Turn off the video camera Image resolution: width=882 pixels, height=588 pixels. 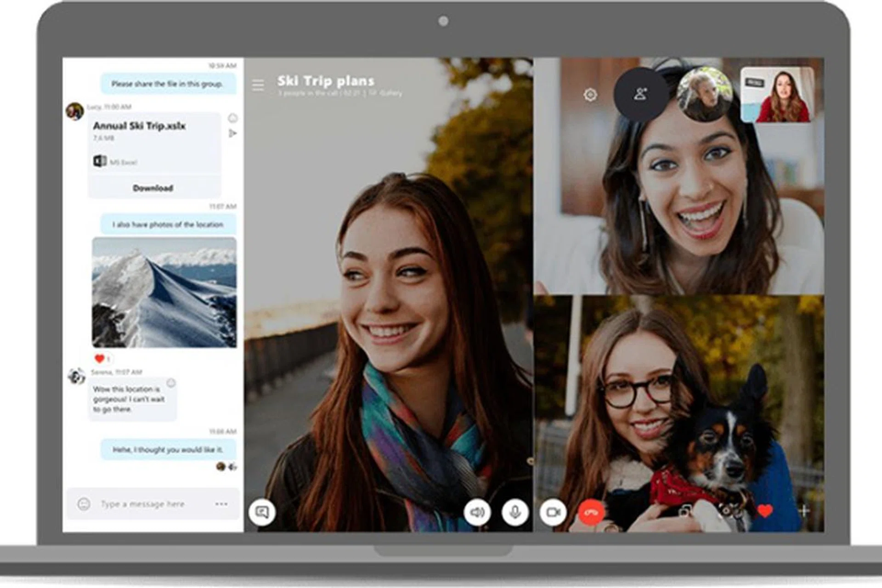[x=553, y=511]
